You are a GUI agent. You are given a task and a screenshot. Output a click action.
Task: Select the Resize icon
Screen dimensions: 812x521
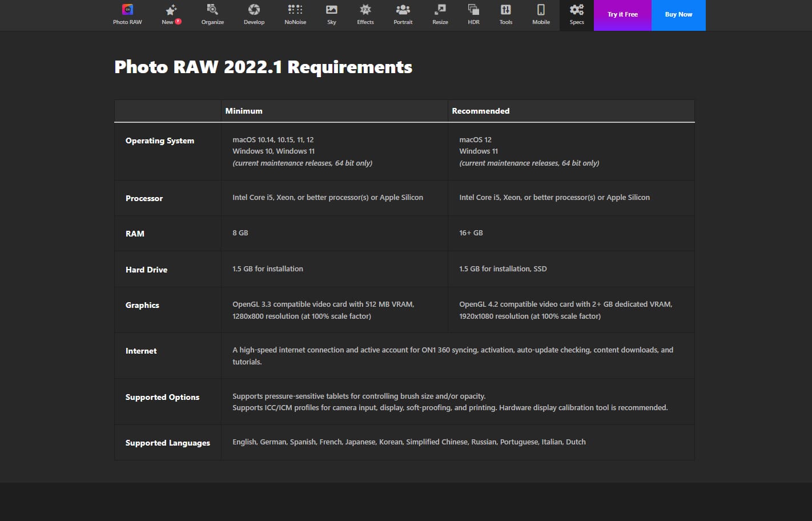[440, 10]
